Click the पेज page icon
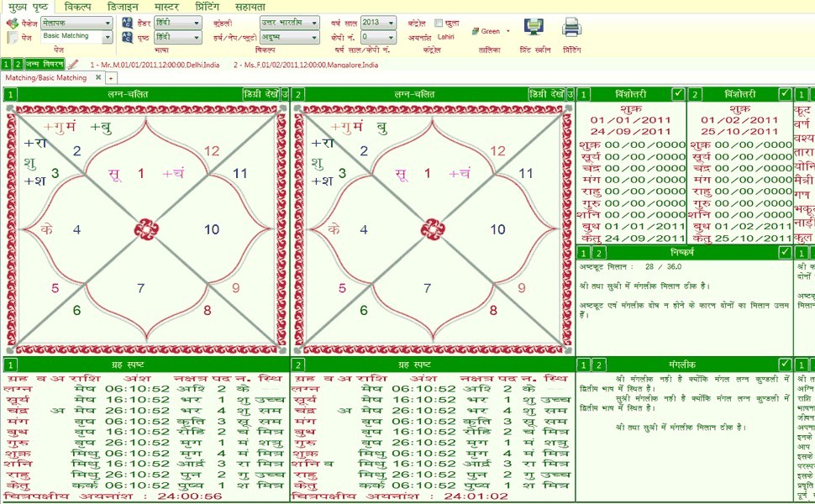 [12, 38]
